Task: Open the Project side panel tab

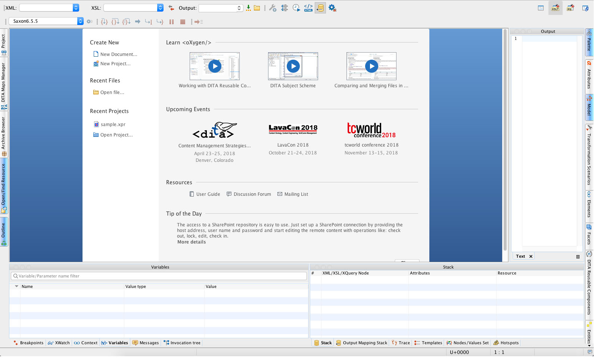Action: click(x=4, y=44)
